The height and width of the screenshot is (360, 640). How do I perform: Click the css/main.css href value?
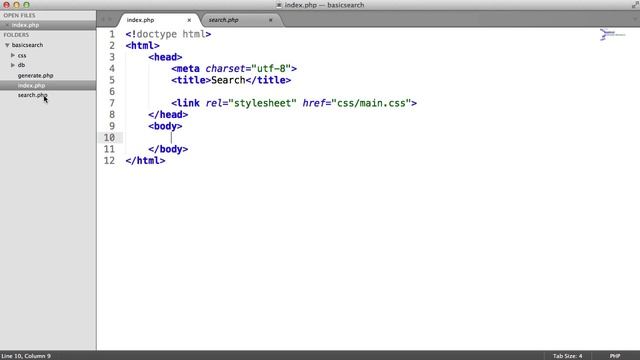371,103
